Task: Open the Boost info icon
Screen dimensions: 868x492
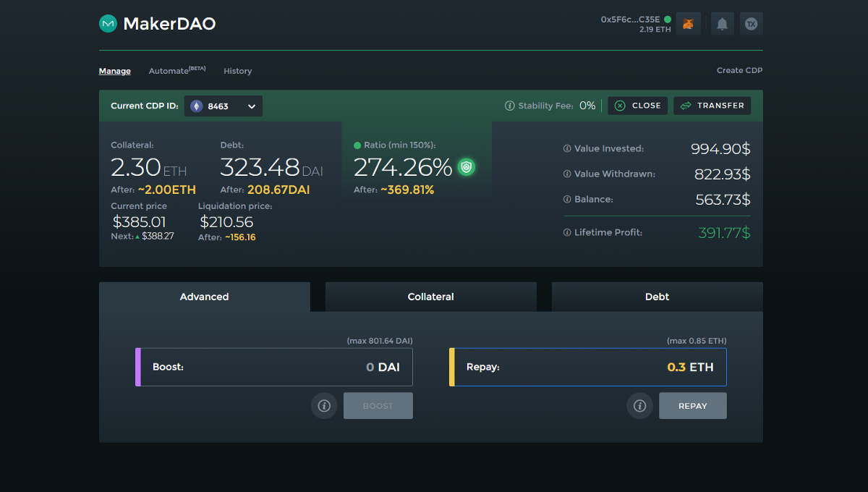Action: pos(324,406)
